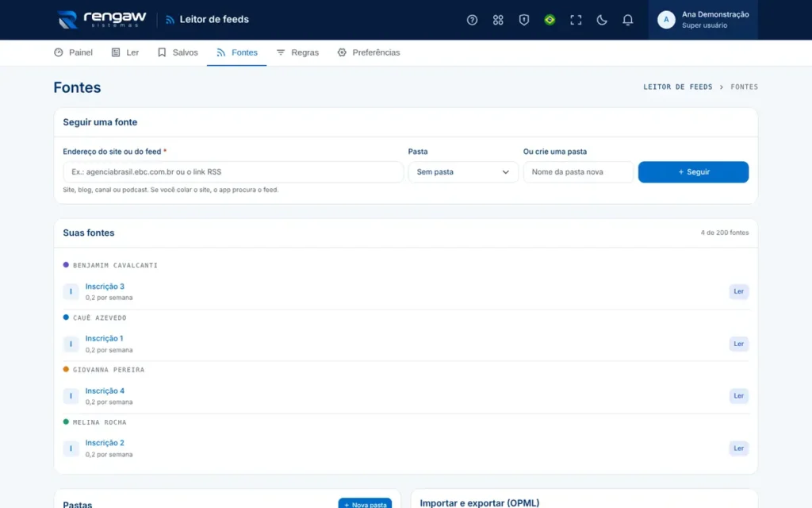Click the Inscrição 1 feed icon
Screen dimensions: 812x508
pos(71,344)
